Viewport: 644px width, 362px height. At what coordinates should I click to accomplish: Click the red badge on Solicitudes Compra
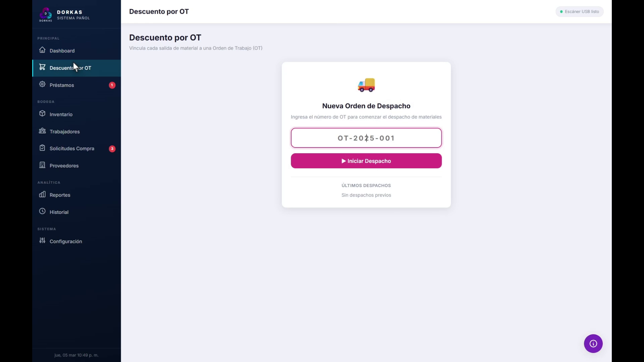pos(112,149)
